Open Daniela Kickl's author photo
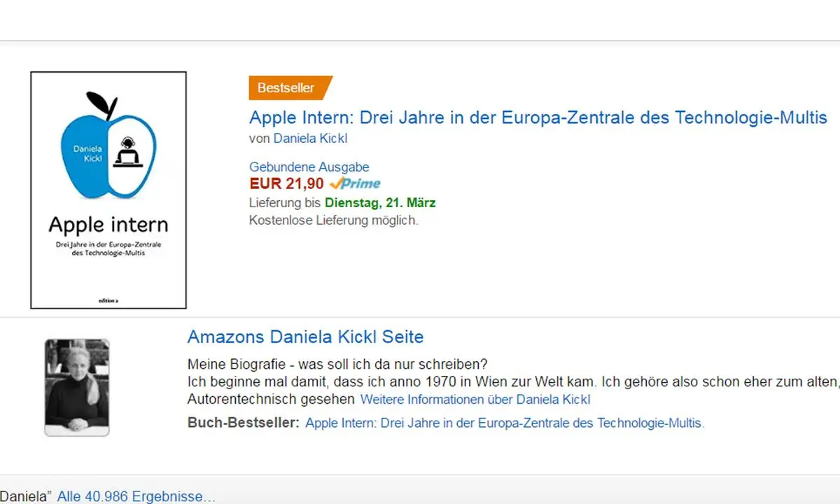Screen dimensions: 840x504 77,387
